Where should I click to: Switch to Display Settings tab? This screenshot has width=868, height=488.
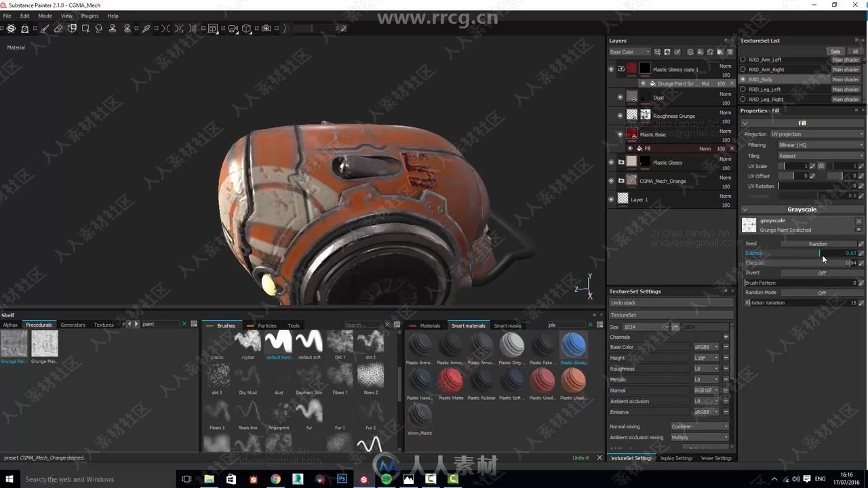coord(675,458)
